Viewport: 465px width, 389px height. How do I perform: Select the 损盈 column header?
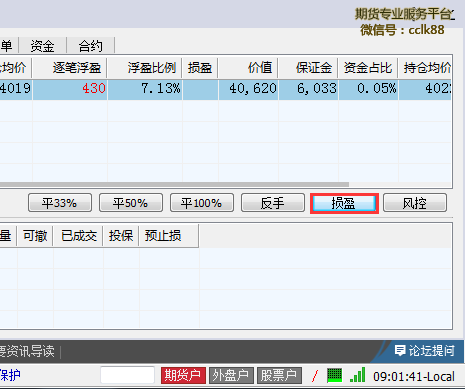[200, 68]
